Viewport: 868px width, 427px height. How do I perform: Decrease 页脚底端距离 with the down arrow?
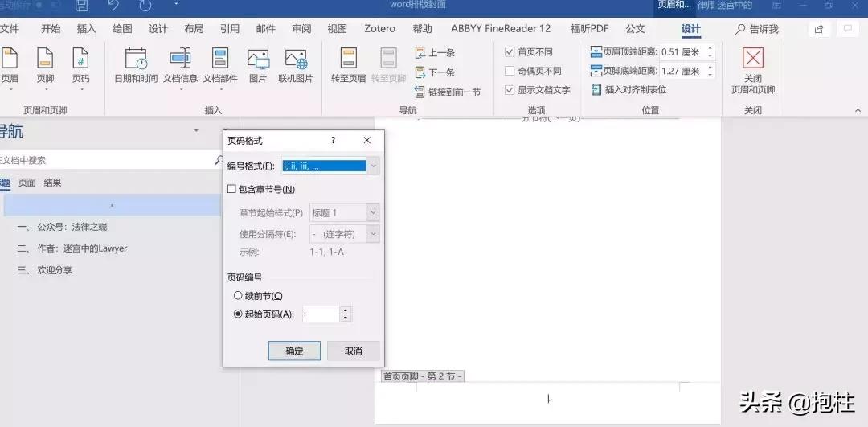coord(710,75)
